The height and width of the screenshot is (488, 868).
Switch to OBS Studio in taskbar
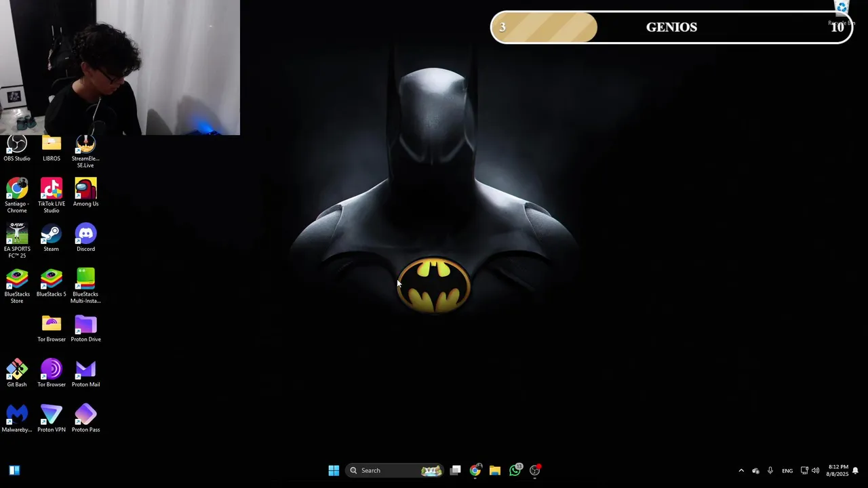click(535, 470)
